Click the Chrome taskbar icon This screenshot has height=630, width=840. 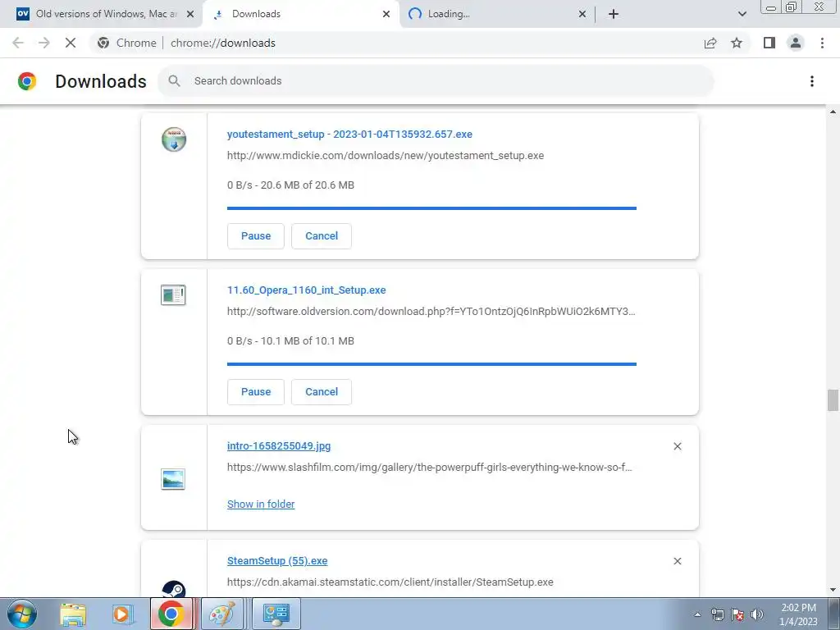[x=171, y=614]
